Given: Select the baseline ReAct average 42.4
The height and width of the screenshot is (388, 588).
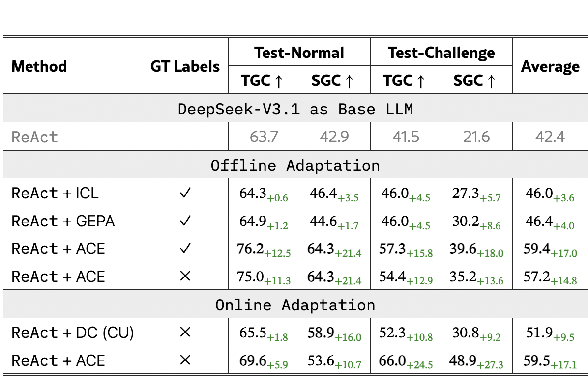Looking at the screenshot, I should [550, 136].
